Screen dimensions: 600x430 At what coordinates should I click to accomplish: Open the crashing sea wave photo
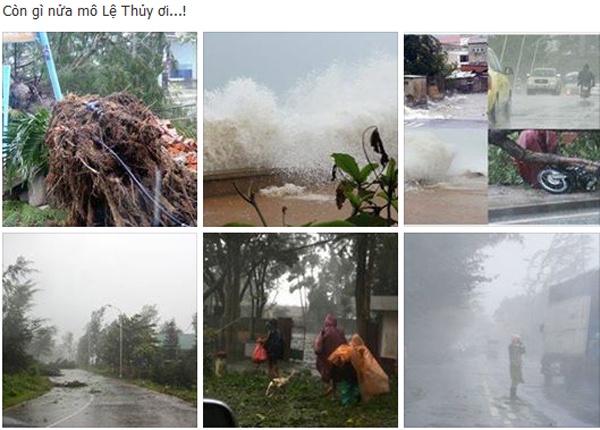tap(300, 129)
